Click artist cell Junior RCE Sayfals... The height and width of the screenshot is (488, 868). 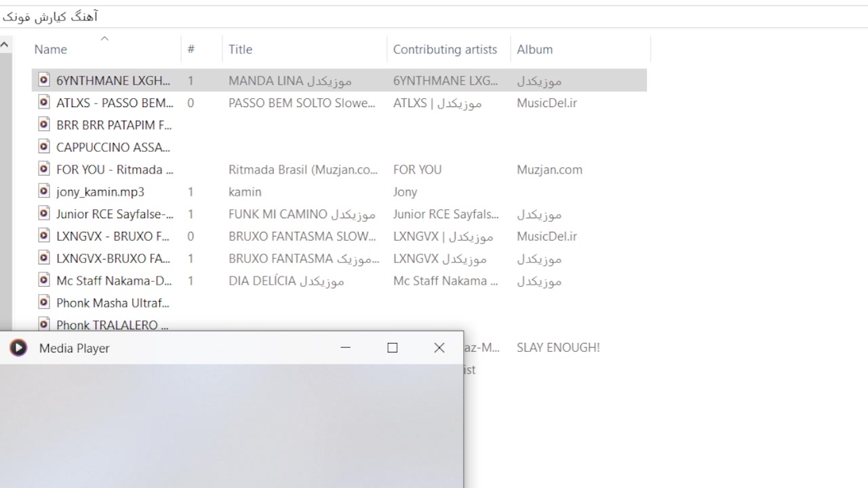click(446, 214)
